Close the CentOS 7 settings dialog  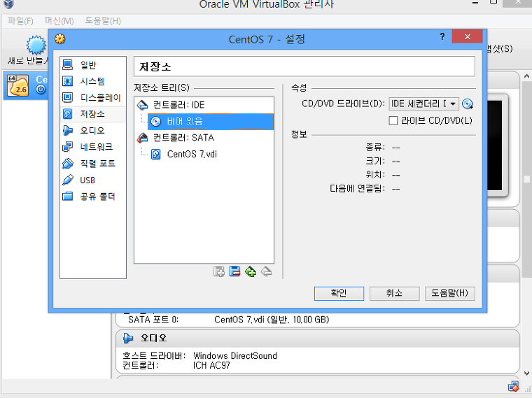pos(467,36)
